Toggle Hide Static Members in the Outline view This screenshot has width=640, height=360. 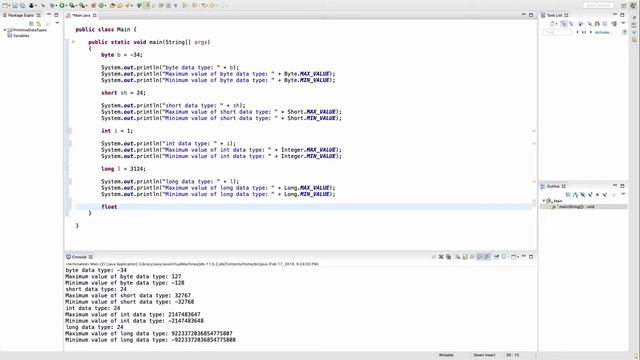pos(590,195)
